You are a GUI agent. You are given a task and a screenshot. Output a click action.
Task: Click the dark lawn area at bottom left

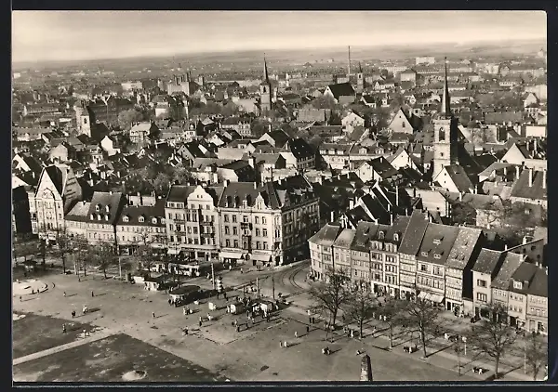tap(102, 360)
